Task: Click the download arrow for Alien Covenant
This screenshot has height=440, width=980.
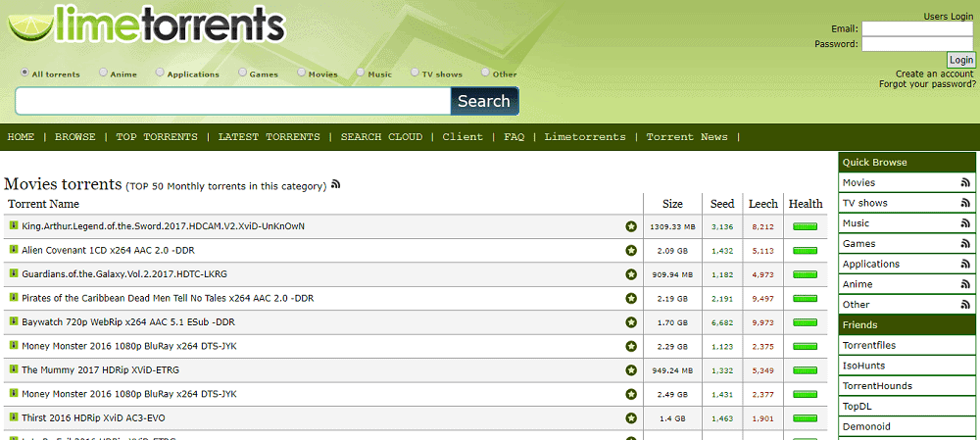Action: point(14,250)
